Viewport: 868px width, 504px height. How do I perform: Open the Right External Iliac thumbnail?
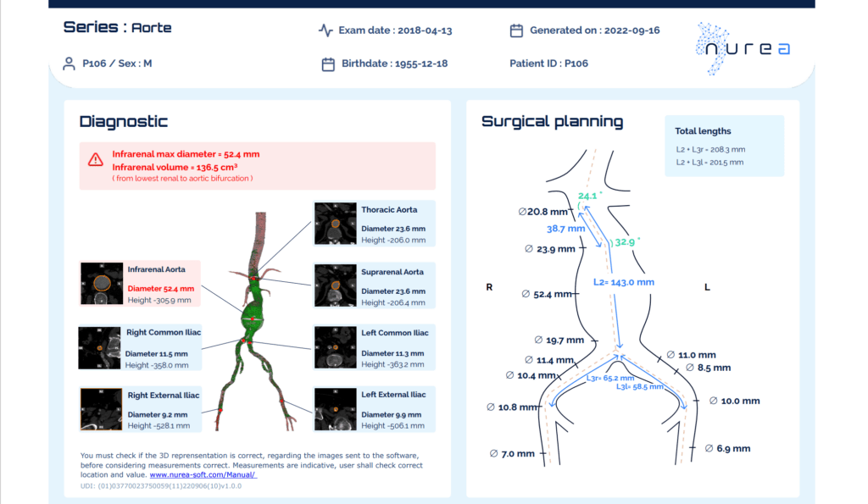[x=102, y=409]
